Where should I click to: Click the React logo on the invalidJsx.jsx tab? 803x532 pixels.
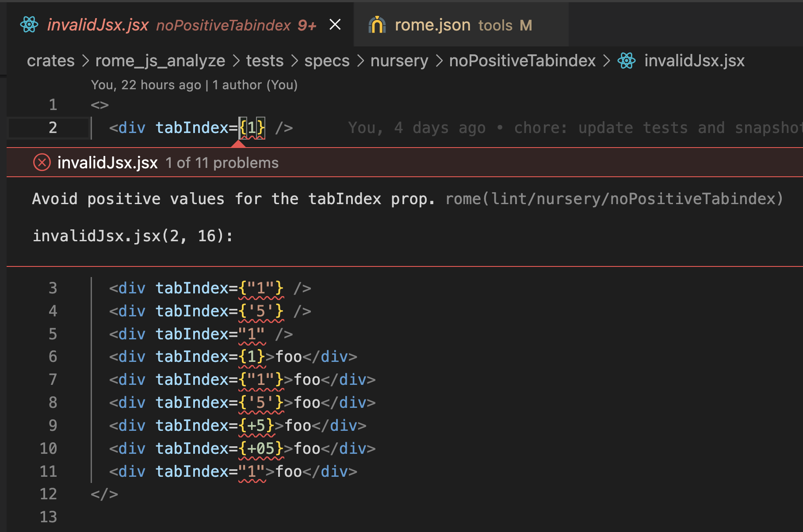click(x=29, y=25)
